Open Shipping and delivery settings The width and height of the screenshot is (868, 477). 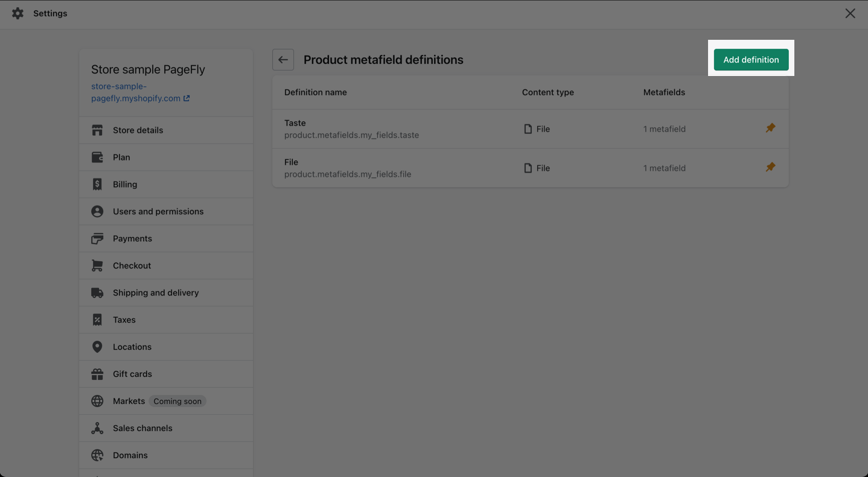[x=166, y=292]
